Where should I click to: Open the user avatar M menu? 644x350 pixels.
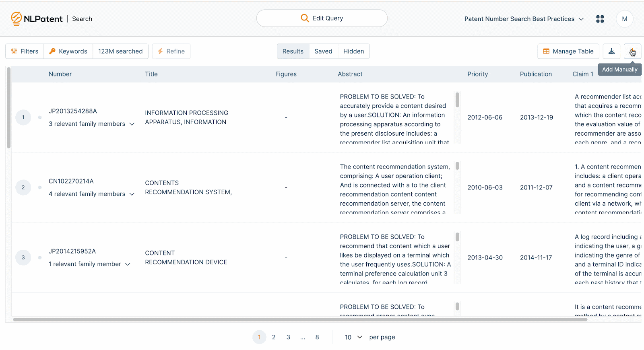click(624, 19)
